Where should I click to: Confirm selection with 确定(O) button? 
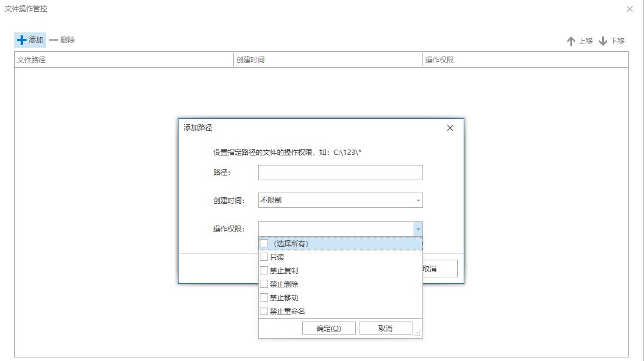[329, 329]
